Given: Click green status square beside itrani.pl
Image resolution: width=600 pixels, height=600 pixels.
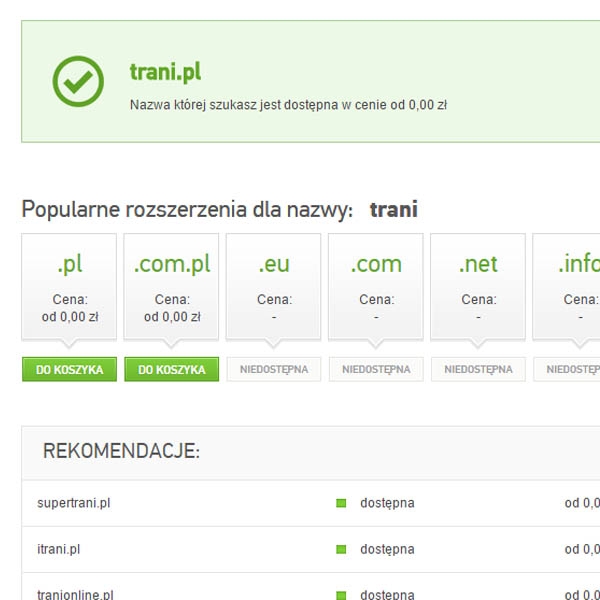Looking at the screenshot, I should [x=341, y=549].
